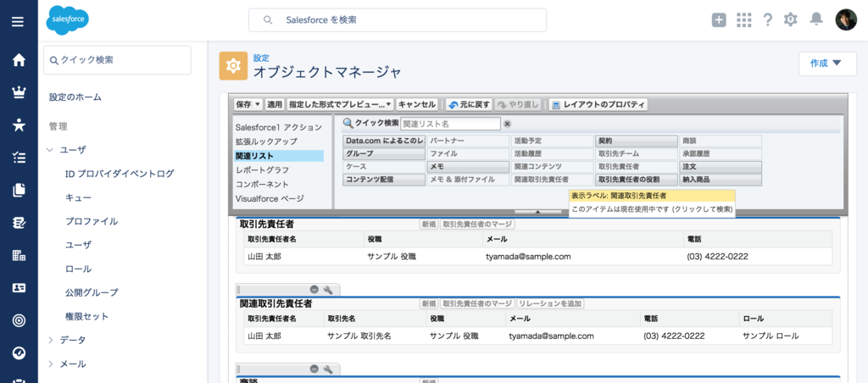868x383 pixels.
Task: Remove the 商談 related list (minus icon)
Action: coord(314,369)
